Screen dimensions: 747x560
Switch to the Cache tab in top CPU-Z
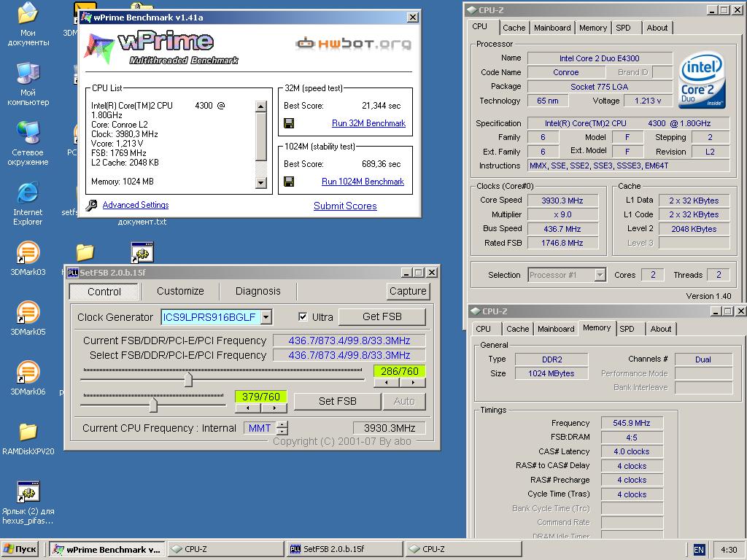point(514,28)
